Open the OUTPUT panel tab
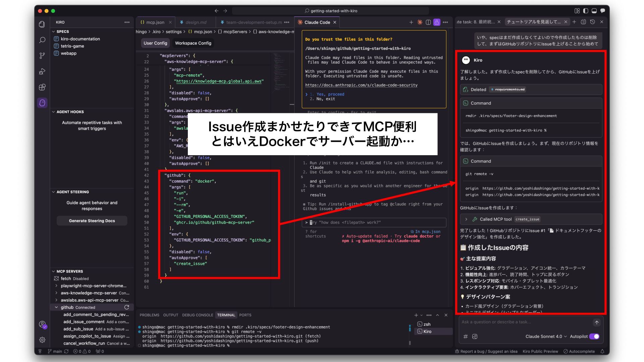The width and height of the screenshot is (644, 362). 171,315
